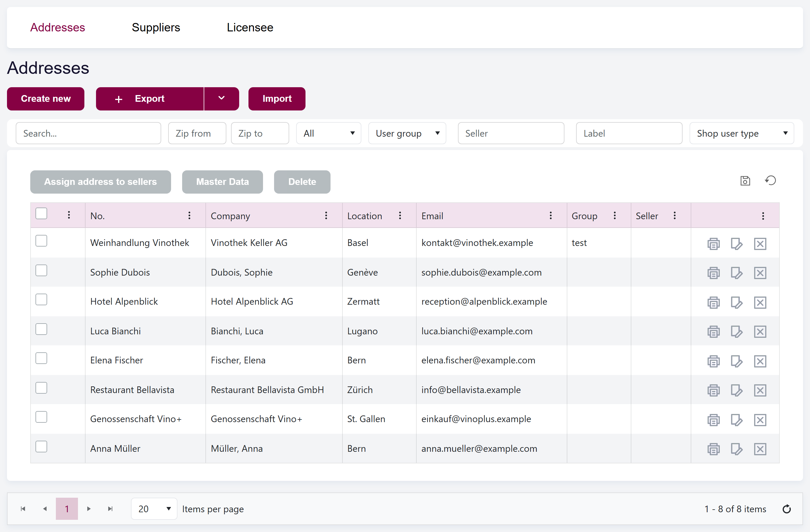Viewport: 810px width, 532px height.
Task: Open the No. column menu
Action: tap(190, 215)
